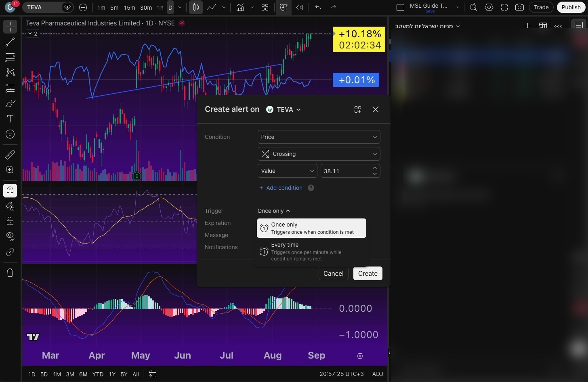Image resolution: width=588 pixels, height=382 pixels.
Task: Expand the Hebrew watchlist name dropdown
Action: [428, 26]
